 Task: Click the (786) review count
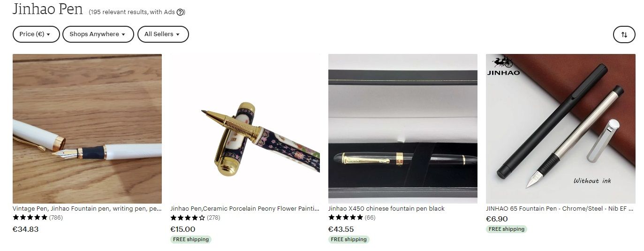pos(56,217)
